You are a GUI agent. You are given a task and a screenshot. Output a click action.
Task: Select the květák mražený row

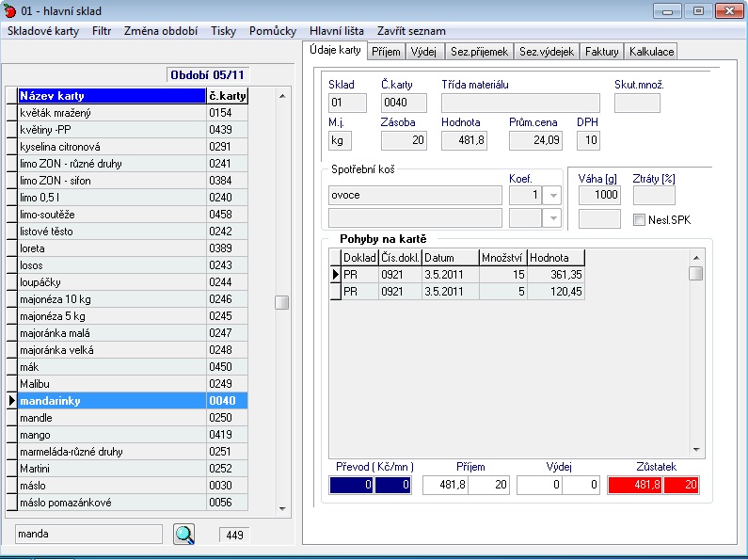coord(133,113)
